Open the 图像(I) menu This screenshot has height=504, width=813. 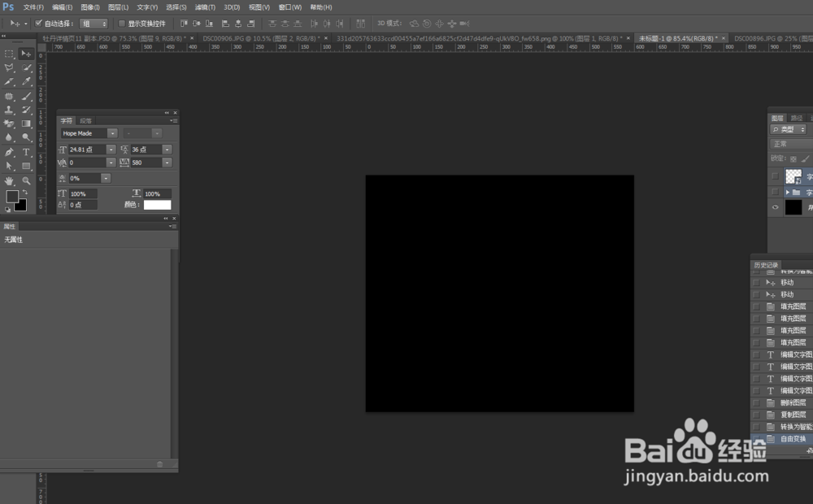pyautogui.click(x=90, y=7)
